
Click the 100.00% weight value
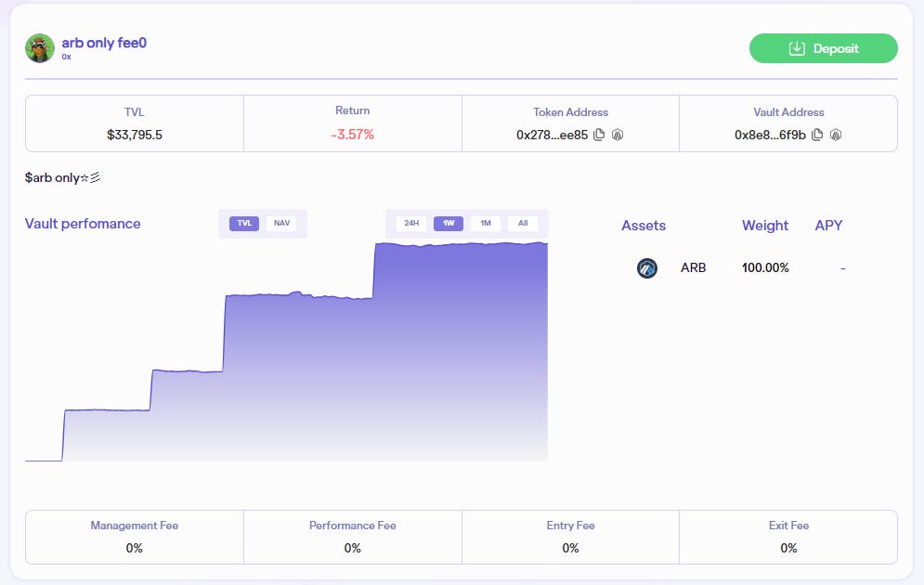765,268
